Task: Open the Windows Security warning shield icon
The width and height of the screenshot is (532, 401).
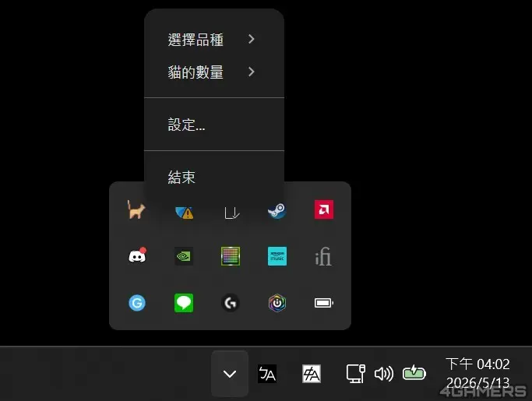Action: point(184,212)
